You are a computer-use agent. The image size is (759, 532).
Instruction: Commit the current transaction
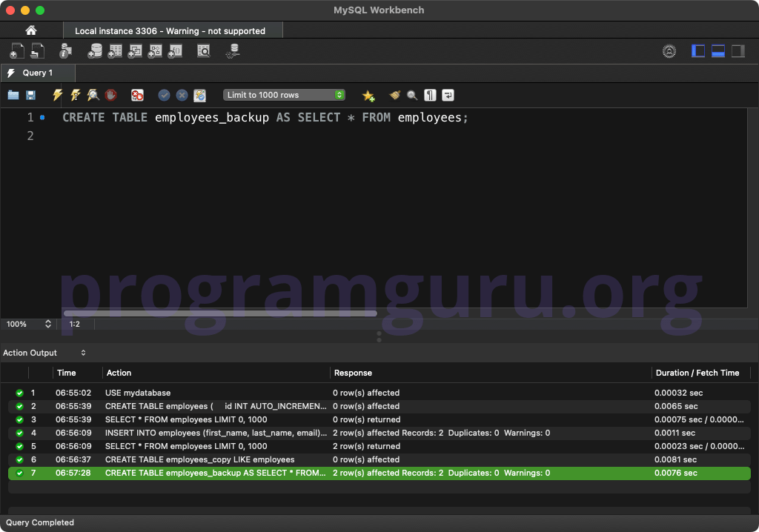[x=164, y=95]
